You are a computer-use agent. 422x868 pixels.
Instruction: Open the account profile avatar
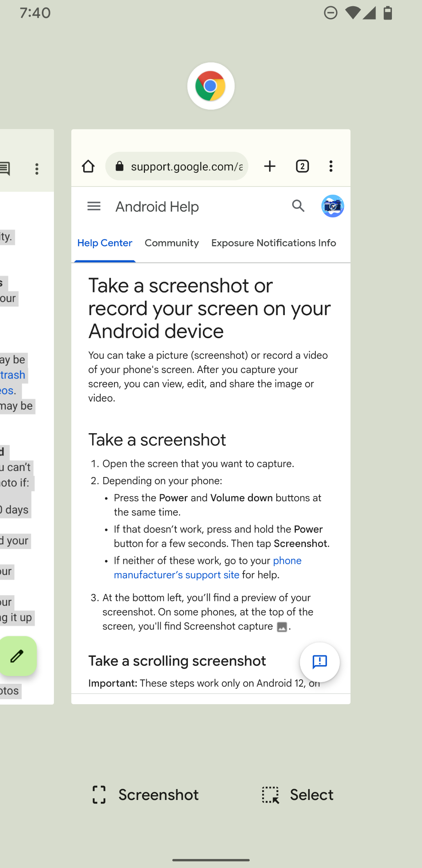(x=333, y=206)
